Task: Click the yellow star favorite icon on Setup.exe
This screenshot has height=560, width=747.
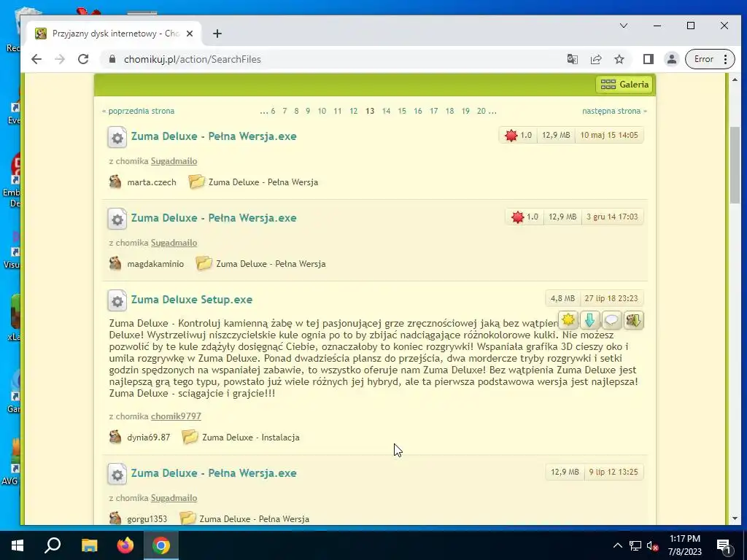Action: tap(568, 320)
